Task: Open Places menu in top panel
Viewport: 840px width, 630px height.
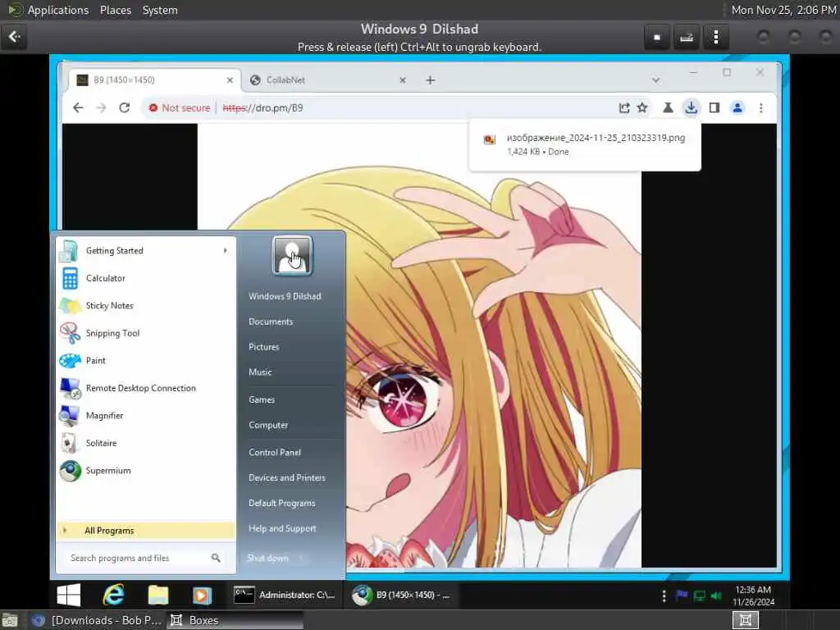Action: [x=115, y=10]
